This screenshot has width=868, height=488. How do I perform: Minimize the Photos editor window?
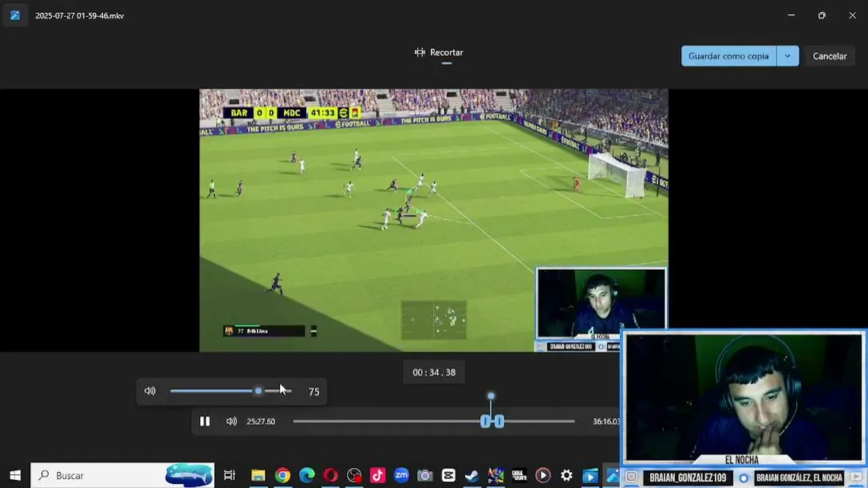[791, 15]
